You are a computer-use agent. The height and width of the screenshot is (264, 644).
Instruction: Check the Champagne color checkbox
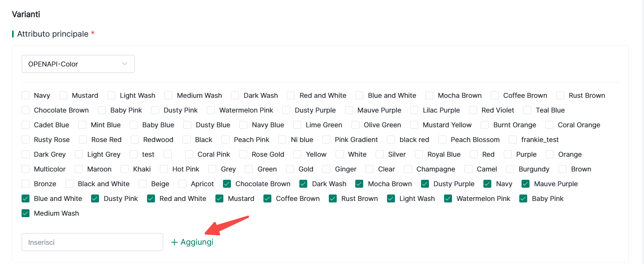point(408,169)
